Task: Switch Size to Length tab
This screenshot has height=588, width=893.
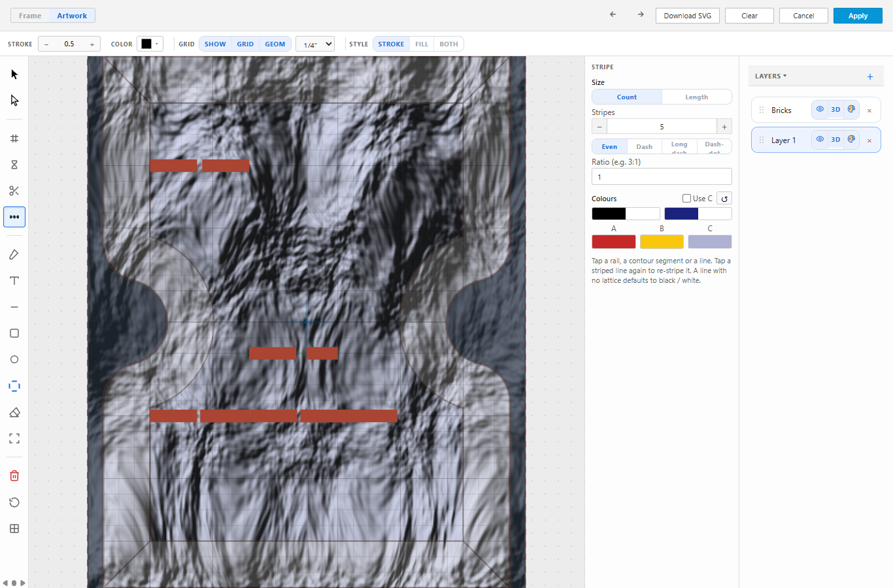Action: click(x=696, y=97)
